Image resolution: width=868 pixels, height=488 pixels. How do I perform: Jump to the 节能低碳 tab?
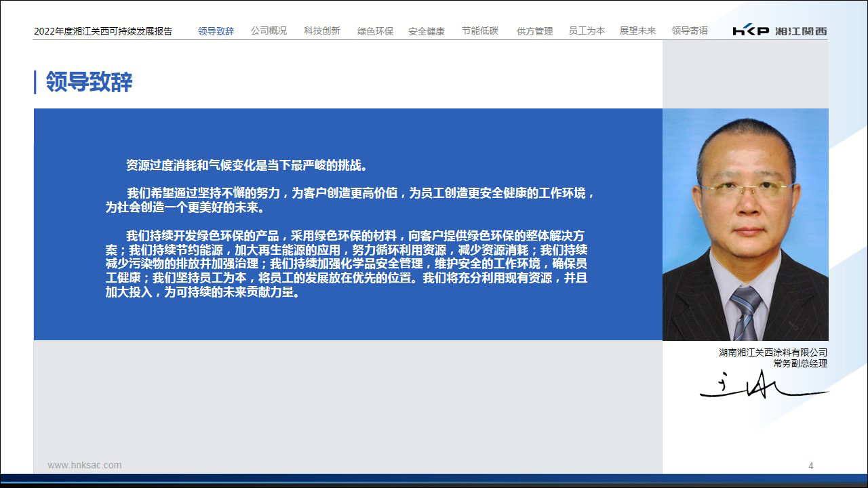(x=480, y=31)
